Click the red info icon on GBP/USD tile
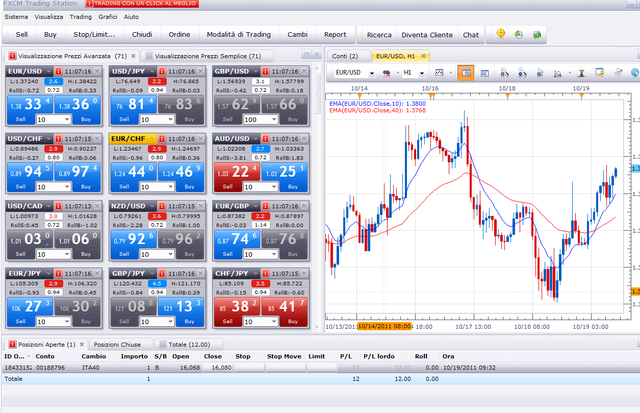 (x=265, y=71)
